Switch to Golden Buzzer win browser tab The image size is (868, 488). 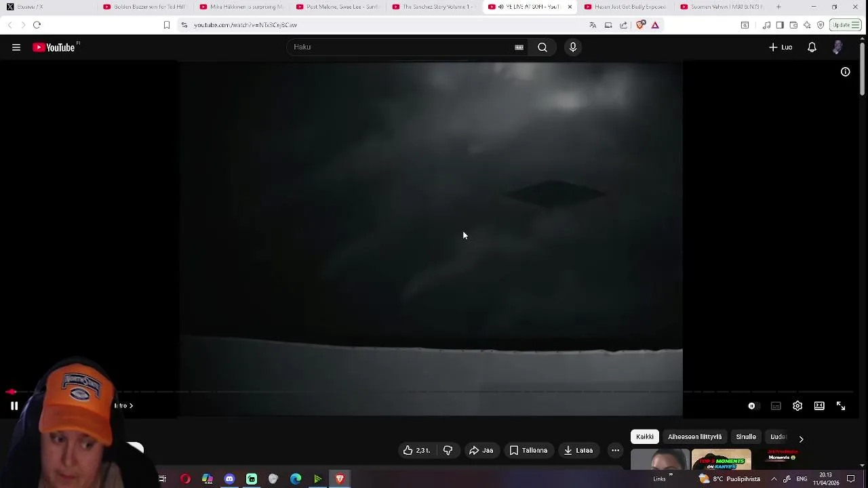coord(144,7)
